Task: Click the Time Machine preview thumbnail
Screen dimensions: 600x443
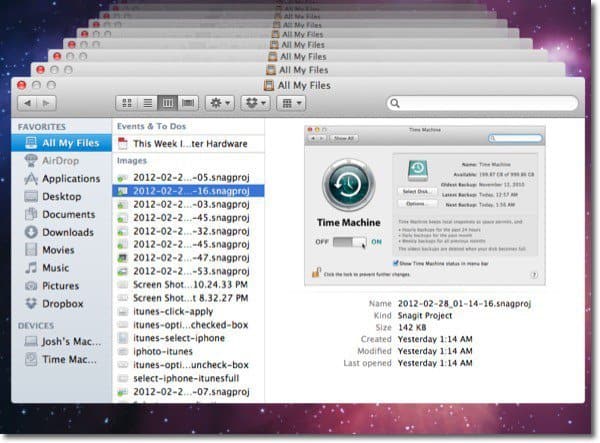Action: 425,205
